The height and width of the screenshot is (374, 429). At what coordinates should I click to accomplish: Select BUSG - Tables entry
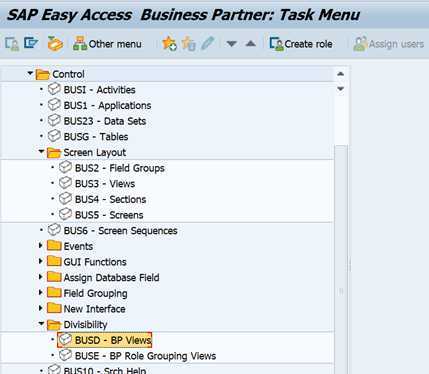96,137
